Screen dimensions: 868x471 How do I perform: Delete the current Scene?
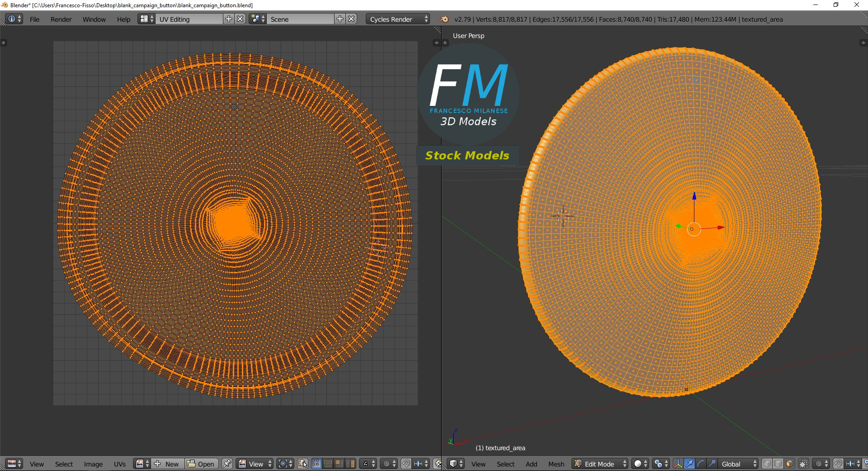click(352, 19)
